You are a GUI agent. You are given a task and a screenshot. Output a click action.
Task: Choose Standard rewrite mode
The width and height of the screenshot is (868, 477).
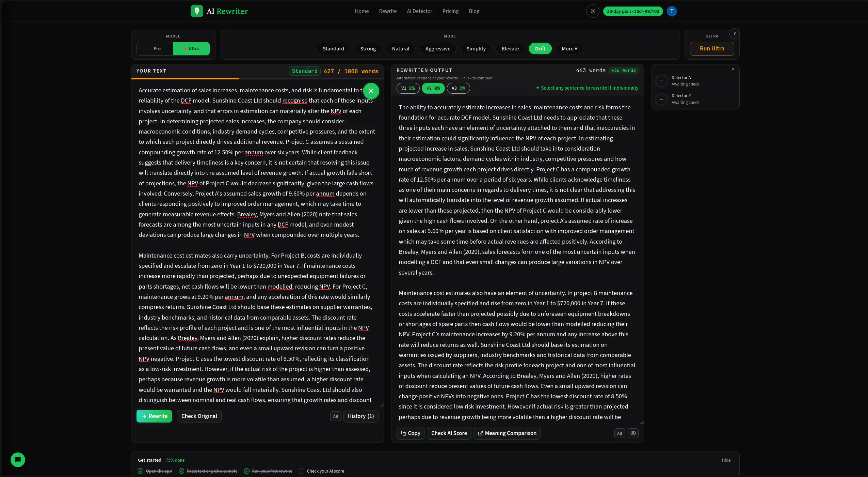[x=333, y=49]
